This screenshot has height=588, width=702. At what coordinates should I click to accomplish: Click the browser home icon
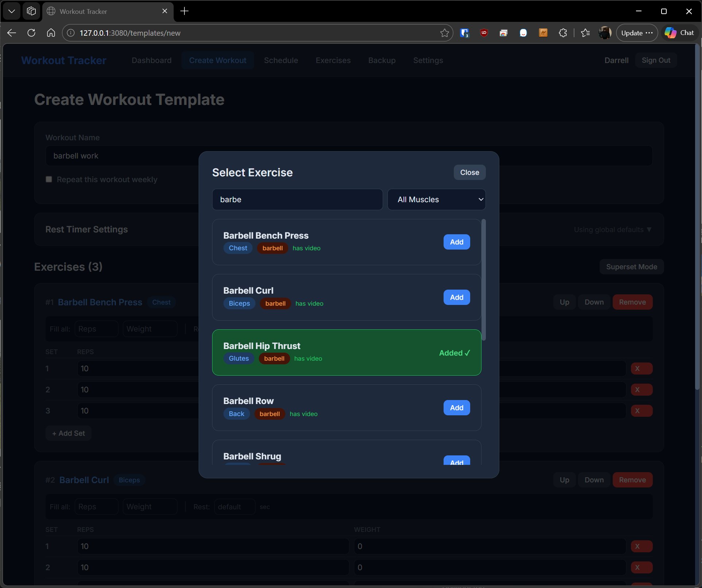click(x=51, y=33)
